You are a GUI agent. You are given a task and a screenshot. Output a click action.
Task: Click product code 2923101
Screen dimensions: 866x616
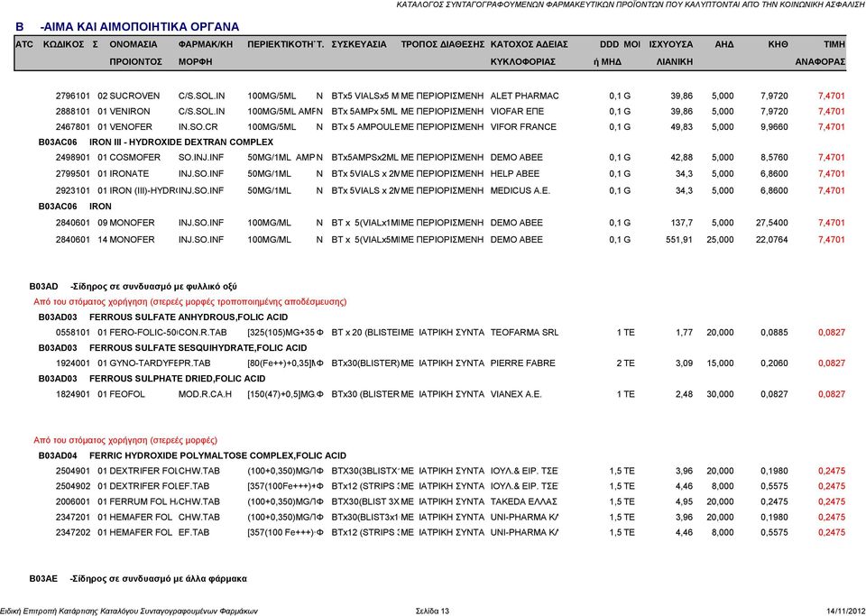coord(72,191)
